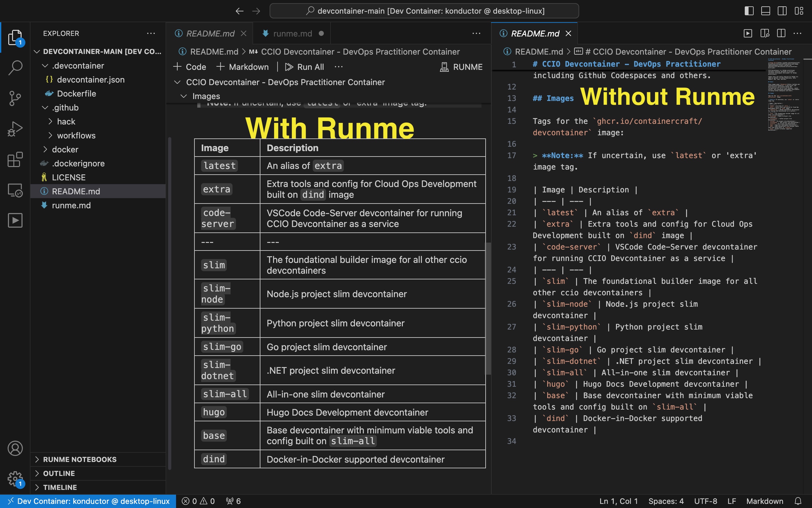Expand the hack folder
The image size is (812, 508).
click(50, 121)
